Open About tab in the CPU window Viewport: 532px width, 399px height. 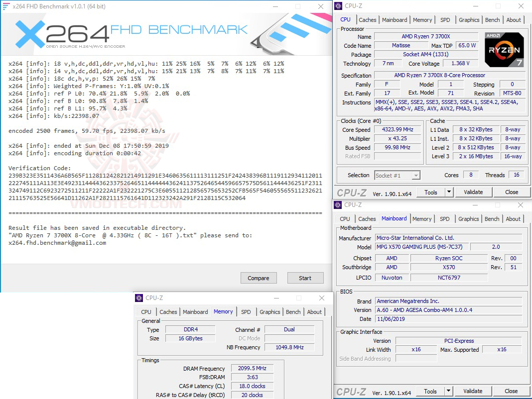(514, 20)
